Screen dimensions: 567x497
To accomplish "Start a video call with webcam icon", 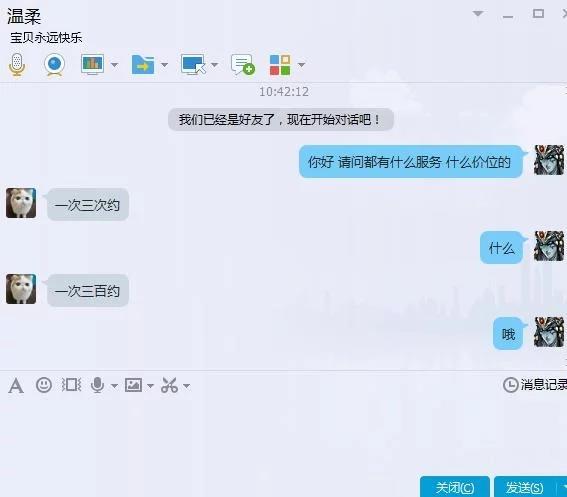I will 55,64.
